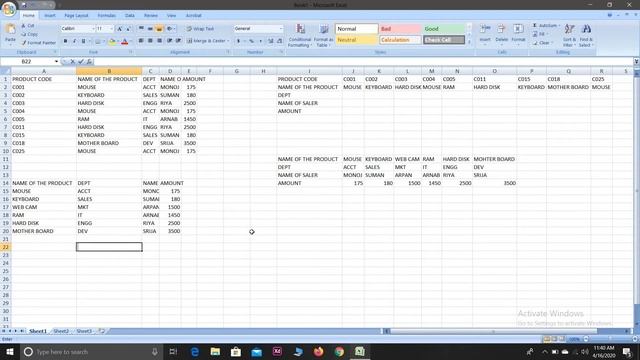Viewport: 640px width, 360px height.
Task: Click the Copy command
Action: tap(29, 34)
